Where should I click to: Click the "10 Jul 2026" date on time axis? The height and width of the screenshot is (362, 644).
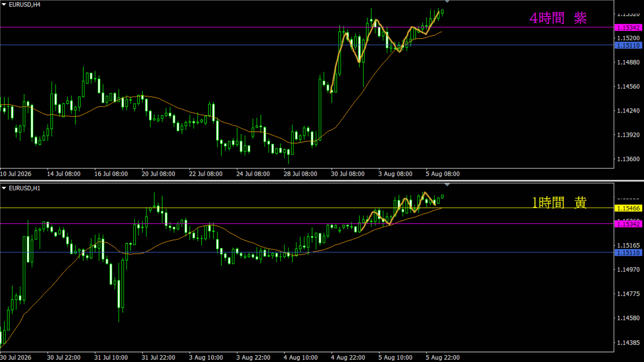click(16, 174)
